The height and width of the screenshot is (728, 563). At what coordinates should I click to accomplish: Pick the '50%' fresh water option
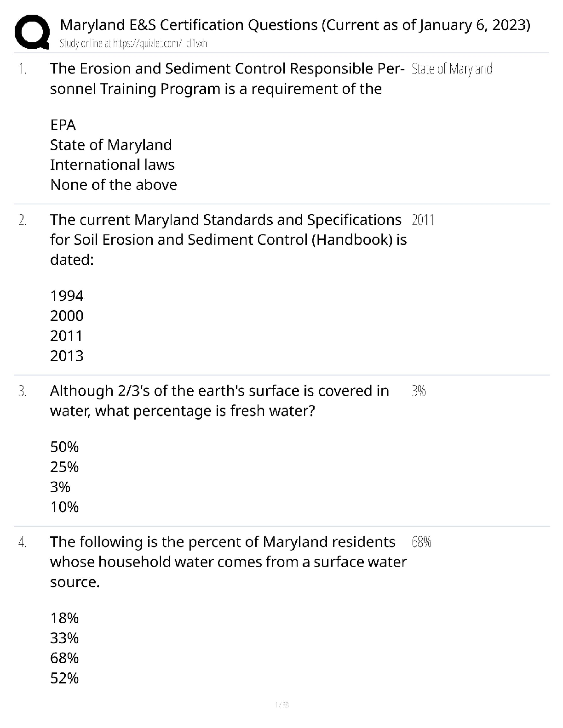click(64, 447)
